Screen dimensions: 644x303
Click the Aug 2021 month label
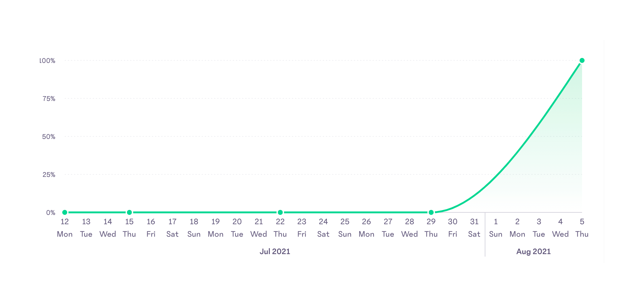[x=533, y=251]
